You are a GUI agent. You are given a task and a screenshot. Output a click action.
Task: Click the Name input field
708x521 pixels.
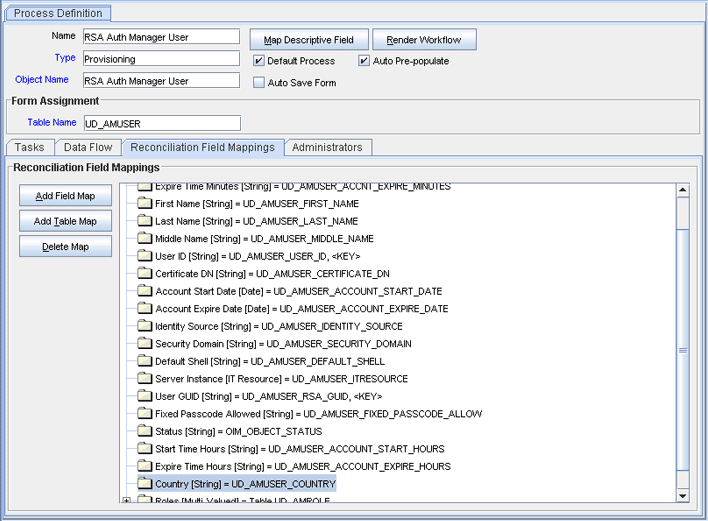(x=162, y=37)
